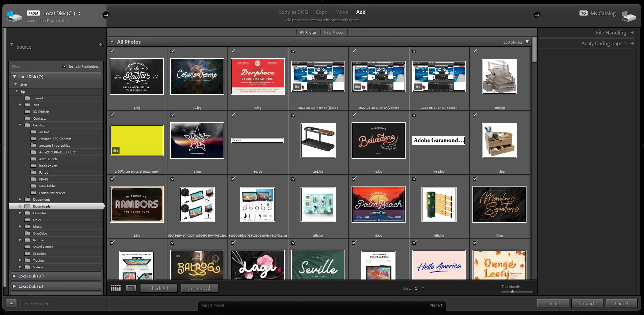The image size is (644, 315).
Task: Switch to the New Photos tab
Action: (x=333, y=32)
